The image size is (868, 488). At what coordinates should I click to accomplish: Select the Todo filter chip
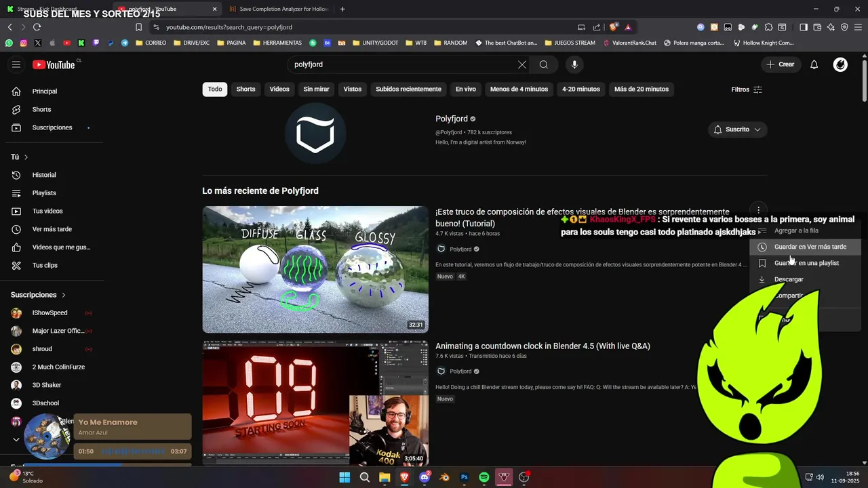pyautogui.click(x=215, y=89)
